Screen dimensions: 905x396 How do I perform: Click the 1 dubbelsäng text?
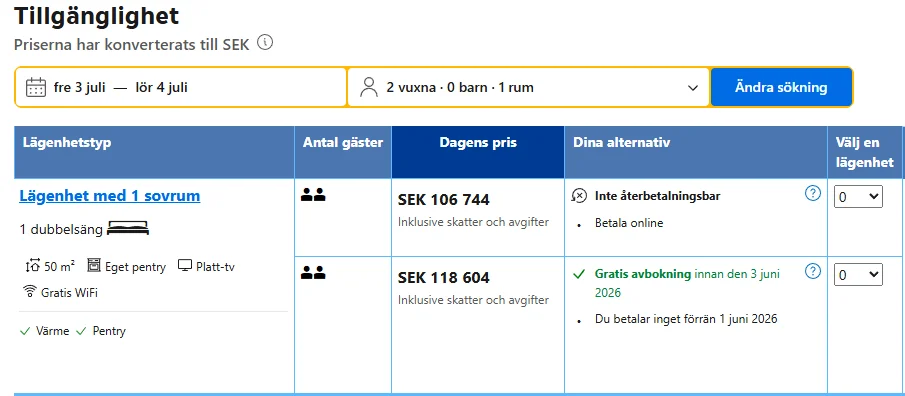point(61,230)
